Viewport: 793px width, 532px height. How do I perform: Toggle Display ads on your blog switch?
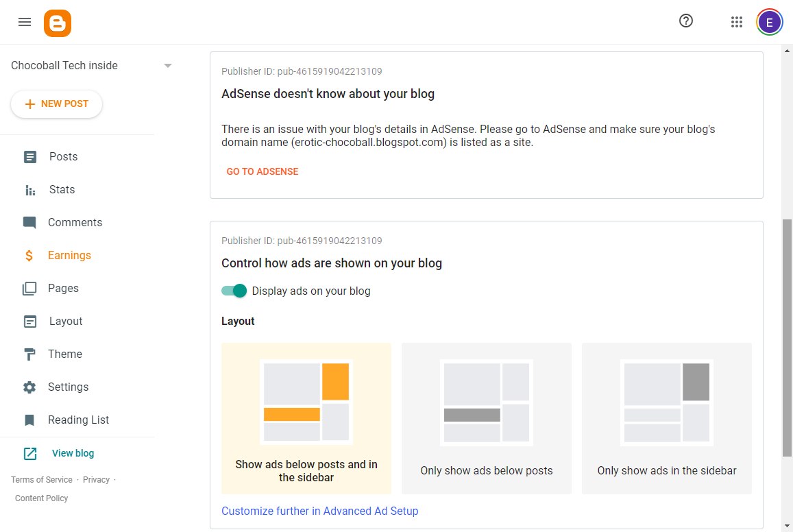coord(234,291)
